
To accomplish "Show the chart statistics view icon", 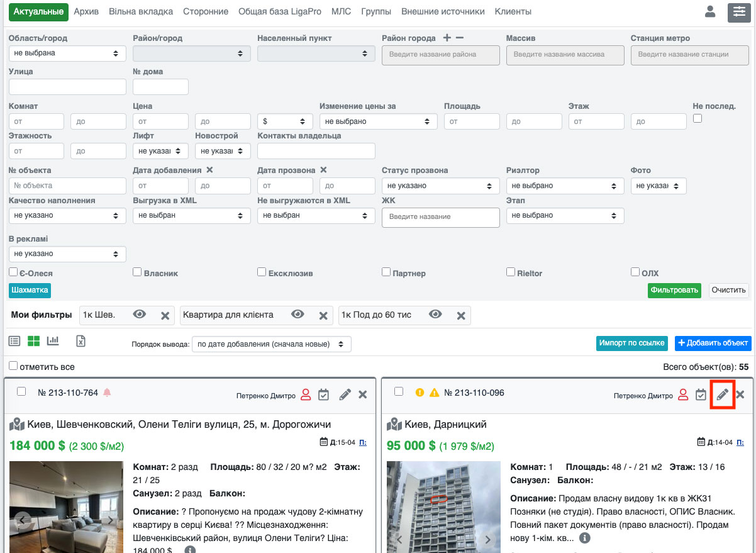I will (x=53, y=341).
